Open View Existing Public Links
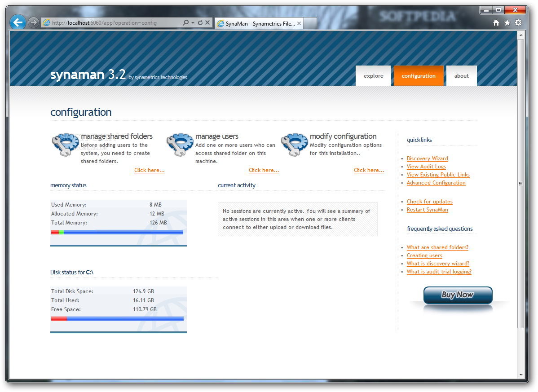Viewport: 538px width, 392px height. 438,175
